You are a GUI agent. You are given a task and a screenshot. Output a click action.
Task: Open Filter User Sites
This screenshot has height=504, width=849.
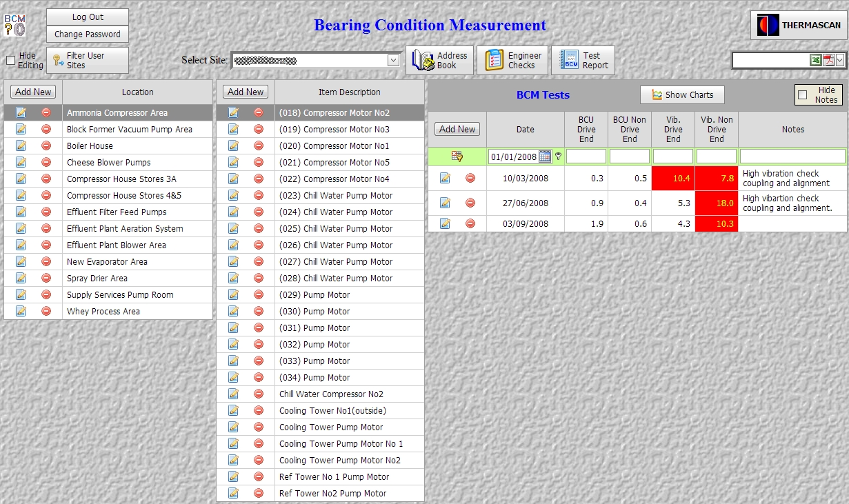[88, 60]
